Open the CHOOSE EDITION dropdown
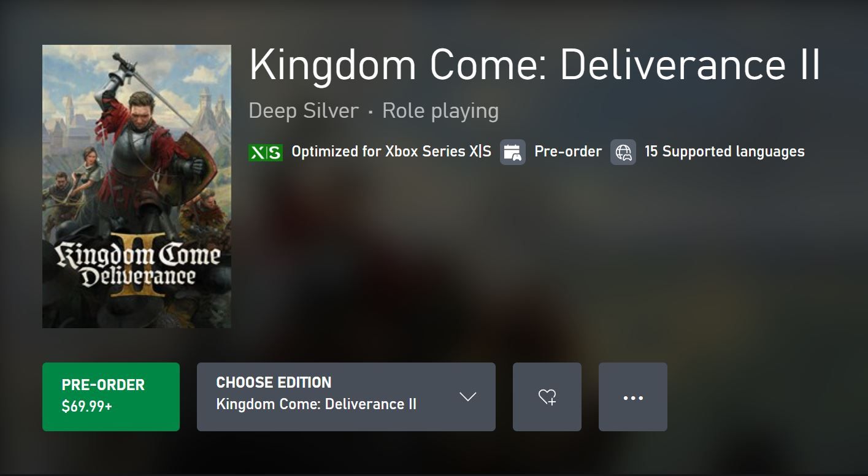 pyautogui.click(x=346, y=397)
